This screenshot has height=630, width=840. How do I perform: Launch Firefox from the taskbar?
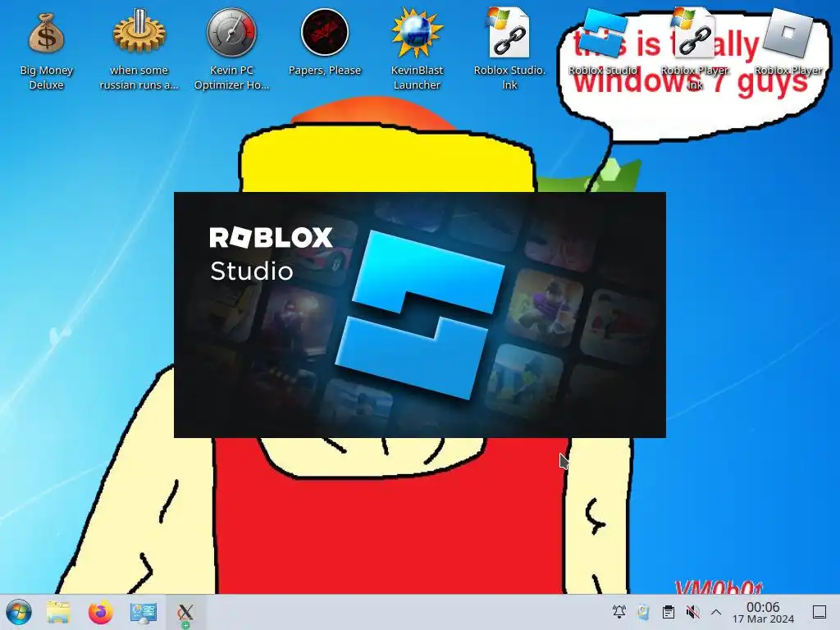(101, 612)
